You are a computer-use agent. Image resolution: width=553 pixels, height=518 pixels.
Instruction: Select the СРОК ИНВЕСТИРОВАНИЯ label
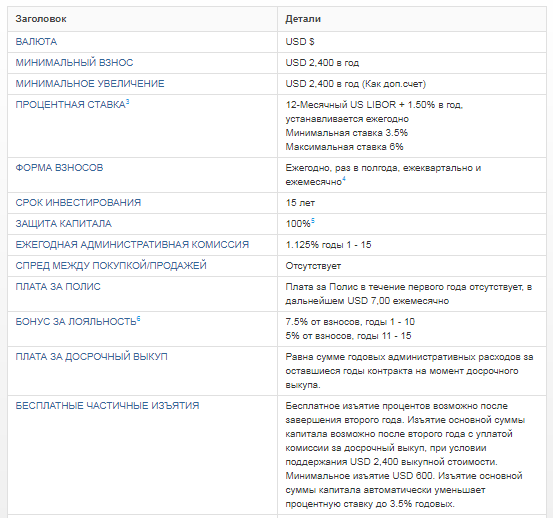[x=78, y=202]
